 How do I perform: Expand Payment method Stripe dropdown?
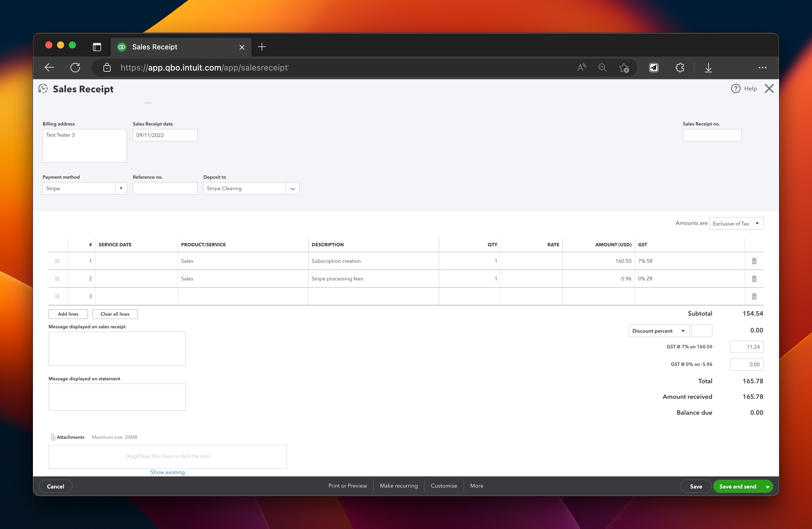tap(121, 188)
